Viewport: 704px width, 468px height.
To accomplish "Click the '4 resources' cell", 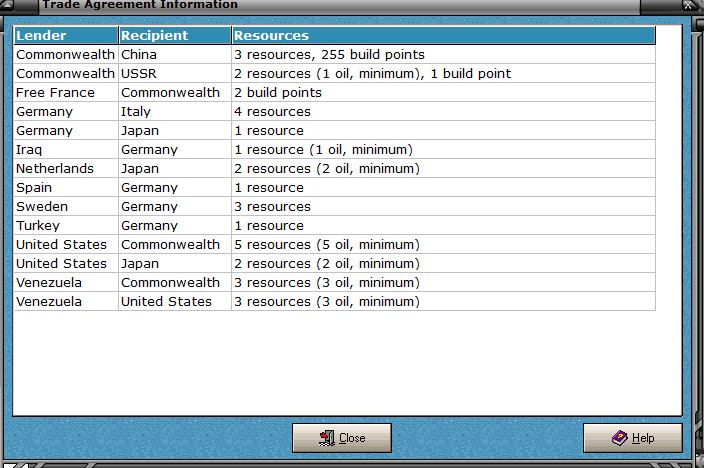I will click(x=444, y=111).
